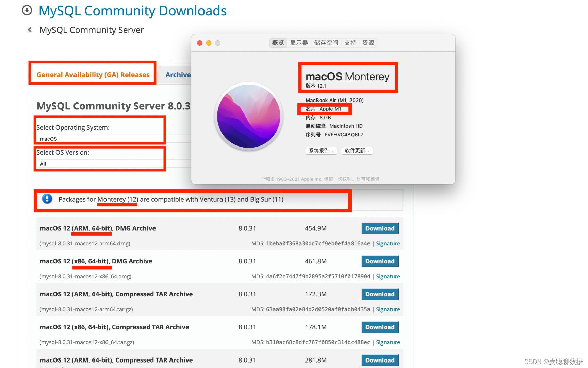The image size is (588, 368).
Task: Download the 172.3M ARM Compressed TAR Archive
Action: [x=380, y=294]
